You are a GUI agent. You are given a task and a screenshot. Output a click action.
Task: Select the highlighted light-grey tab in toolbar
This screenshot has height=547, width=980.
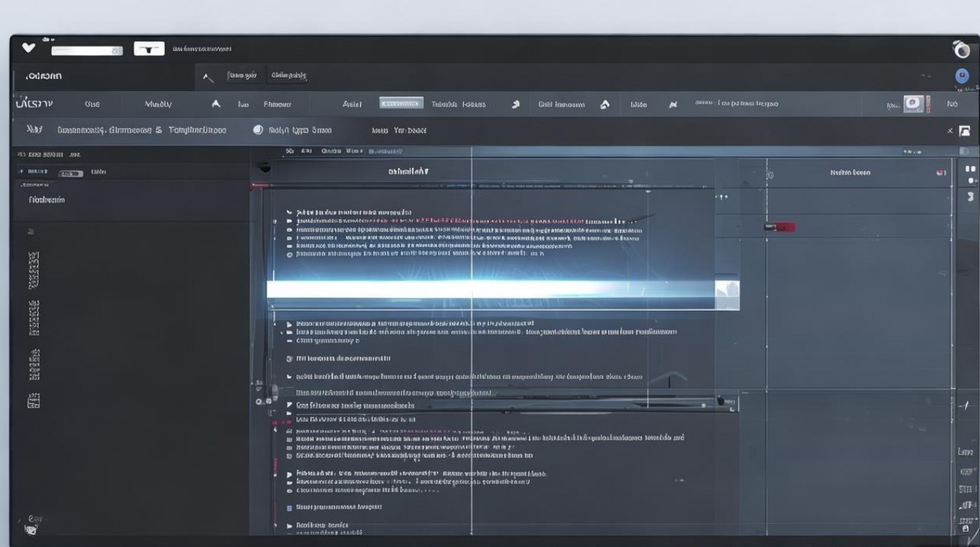pos(401,104)
